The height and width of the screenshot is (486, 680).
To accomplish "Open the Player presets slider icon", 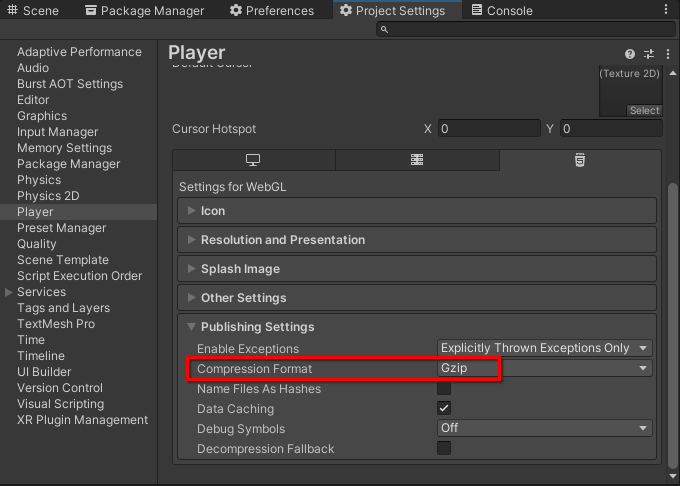I will coord(649,54).
